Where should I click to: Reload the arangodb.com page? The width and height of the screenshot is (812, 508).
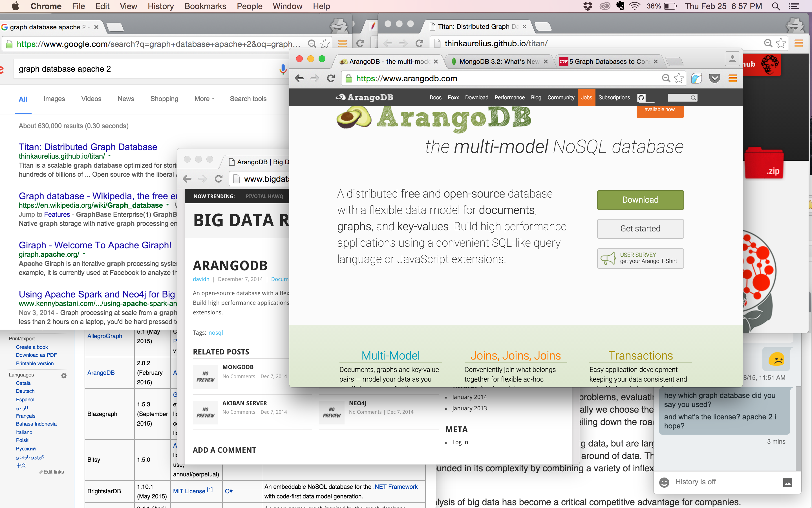(x=331, y=79)
